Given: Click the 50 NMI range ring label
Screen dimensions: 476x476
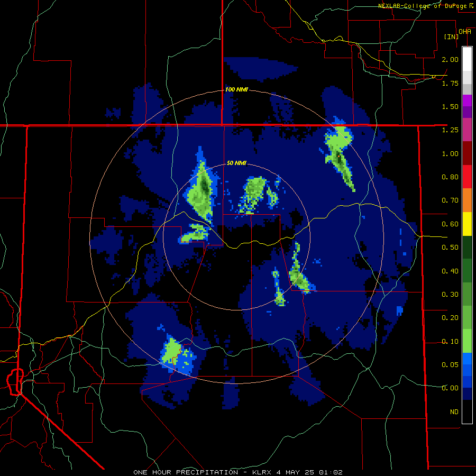Looking at the screenshot, I should coord(236,163).
